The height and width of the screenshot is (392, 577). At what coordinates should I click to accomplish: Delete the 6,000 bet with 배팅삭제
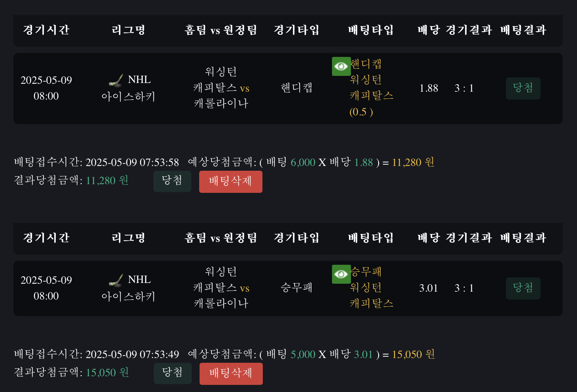[x=230, y=182]
